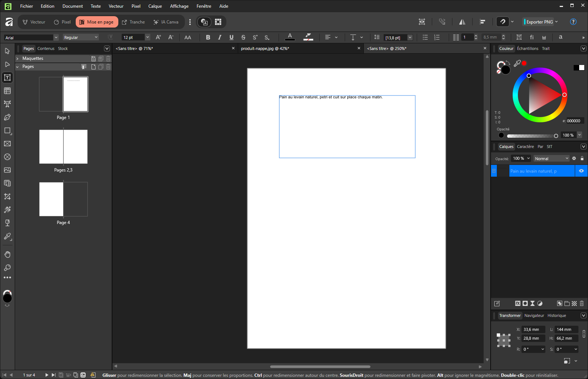Click the Strikethrough formatting icon

point(243,37)
